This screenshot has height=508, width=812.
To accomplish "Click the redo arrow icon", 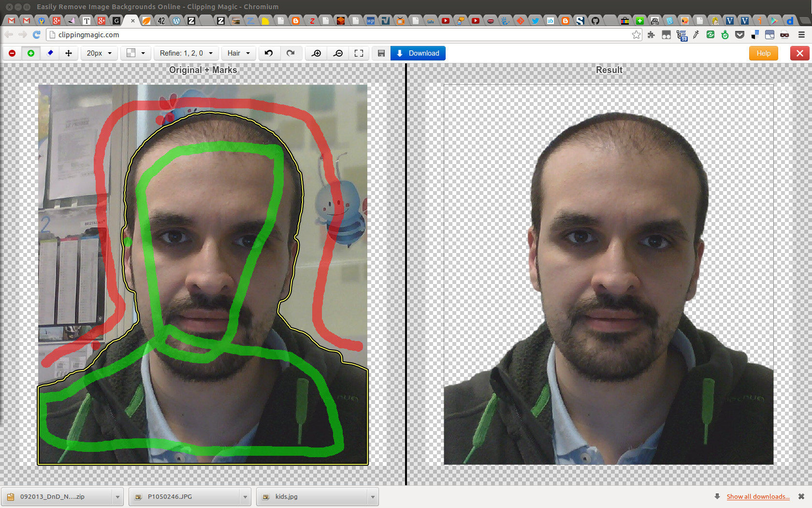I will coord(290,53).
